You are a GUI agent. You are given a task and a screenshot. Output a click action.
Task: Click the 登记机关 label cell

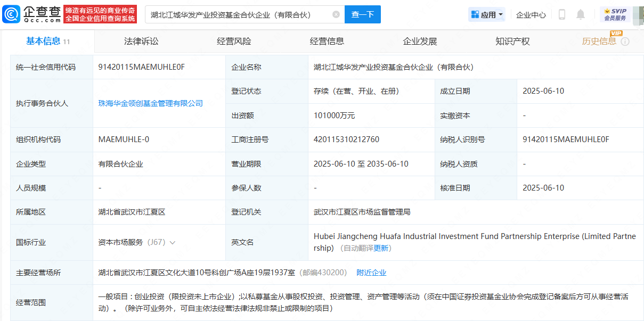(267, 212)
